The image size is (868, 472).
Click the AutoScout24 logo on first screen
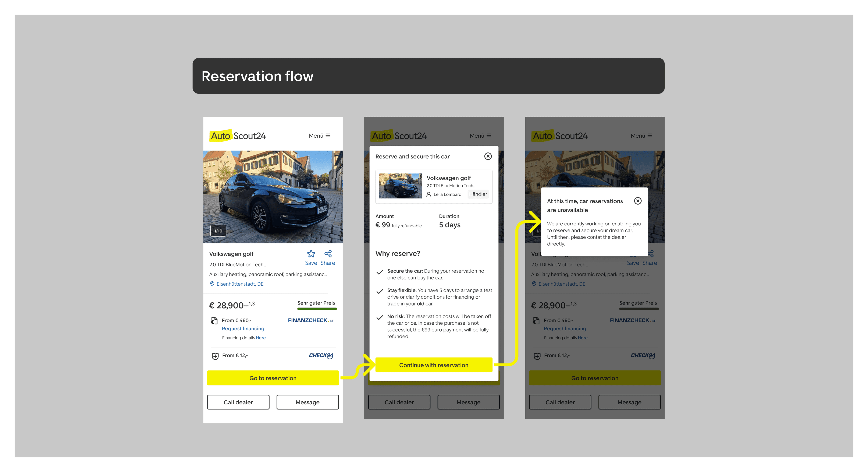tap(238, 136)
